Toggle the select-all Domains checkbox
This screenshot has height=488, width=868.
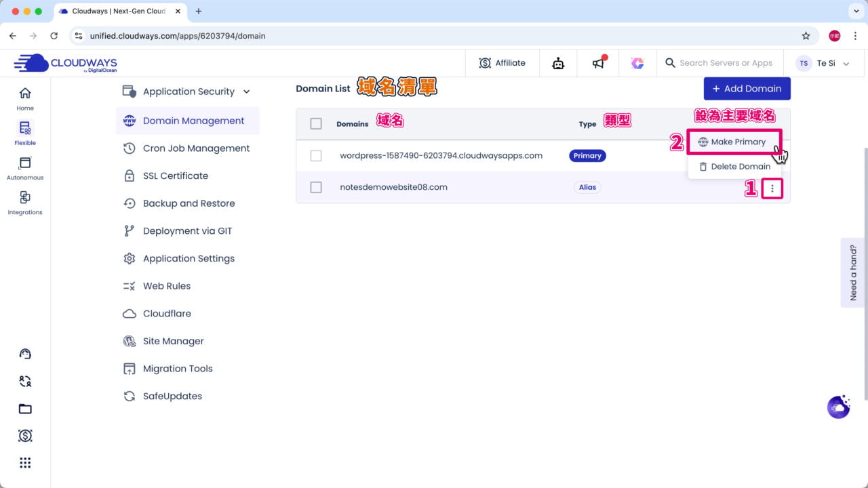pyautogui.click(x=316, y=123)
